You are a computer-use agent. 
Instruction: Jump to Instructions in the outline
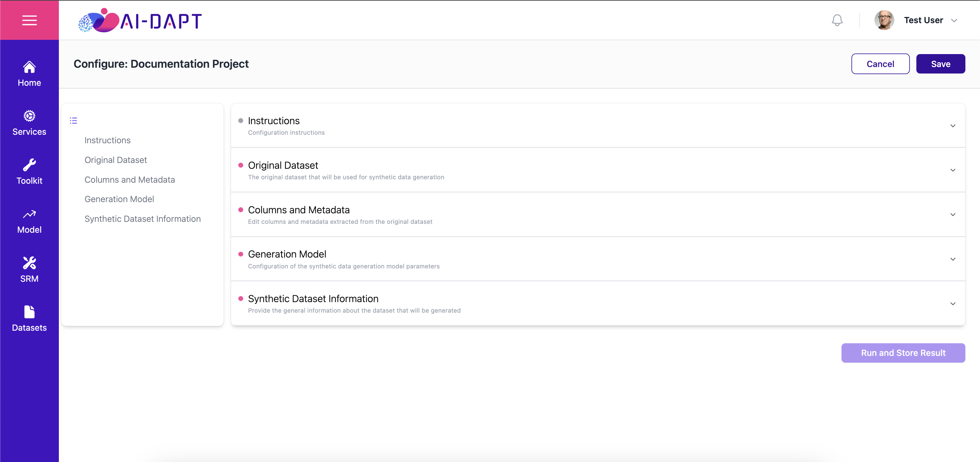[x=107, y=140]
